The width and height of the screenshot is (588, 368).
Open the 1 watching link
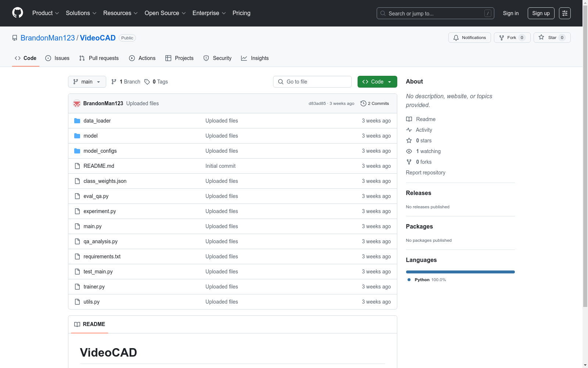coord(428,151)
